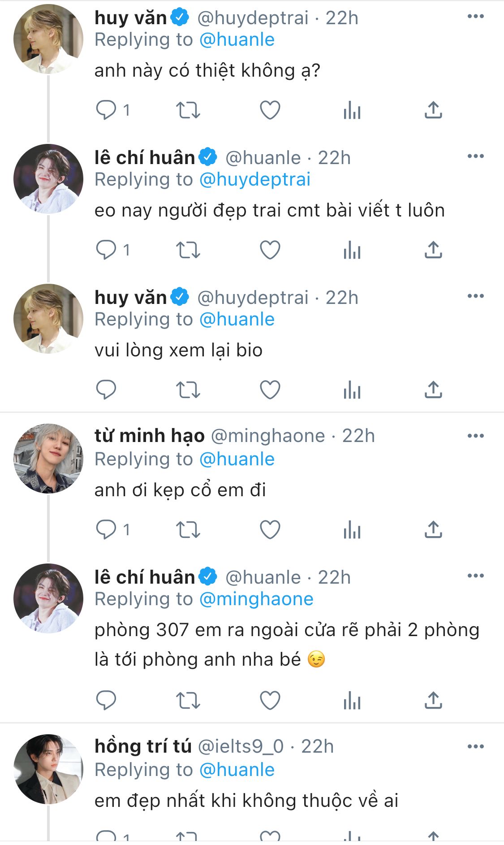Share huy văn's "vui lòng xem lại bio" tweet
This screenshot has width=504, height=845.
click(433, 390)
